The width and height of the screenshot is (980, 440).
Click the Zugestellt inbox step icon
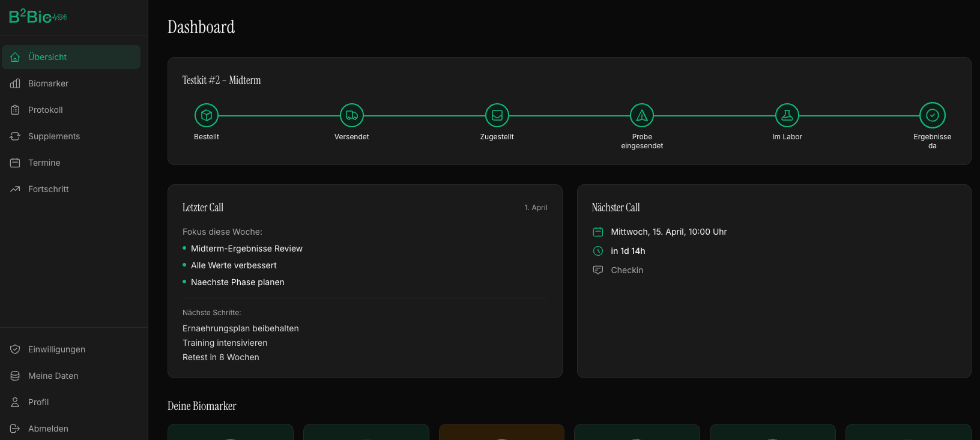[x=497, y=115]
